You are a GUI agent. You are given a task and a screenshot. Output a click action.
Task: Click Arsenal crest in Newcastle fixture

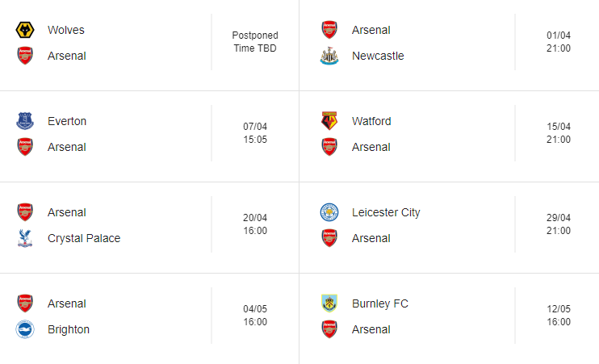[329, 31]
